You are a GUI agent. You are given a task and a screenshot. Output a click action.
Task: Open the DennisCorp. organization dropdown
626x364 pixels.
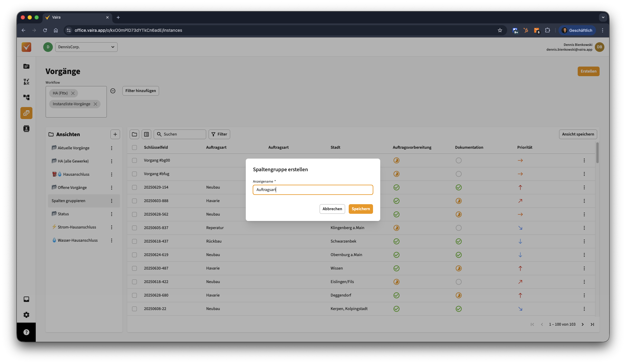click(86, 47)
